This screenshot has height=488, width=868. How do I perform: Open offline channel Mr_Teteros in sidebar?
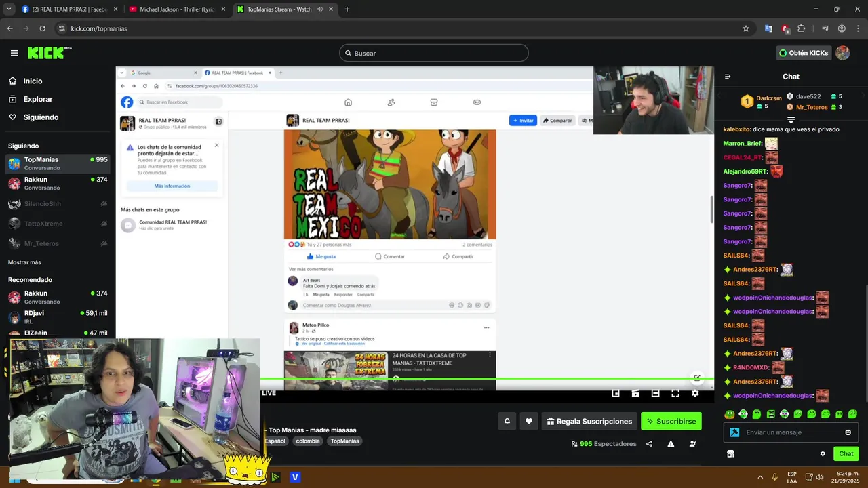(57, 243)
